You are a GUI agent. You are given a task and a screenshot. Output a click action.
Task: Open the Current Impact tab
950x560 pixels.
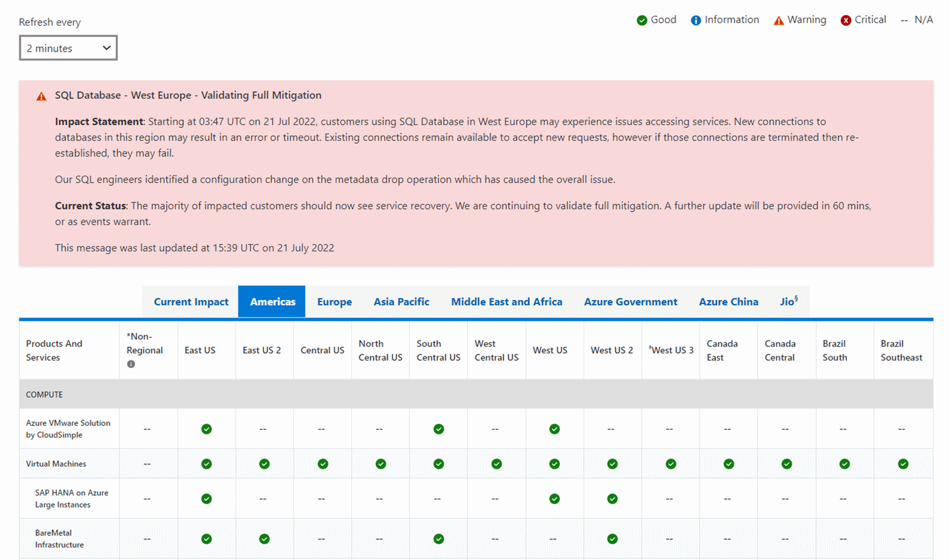(x=191, y=302)
